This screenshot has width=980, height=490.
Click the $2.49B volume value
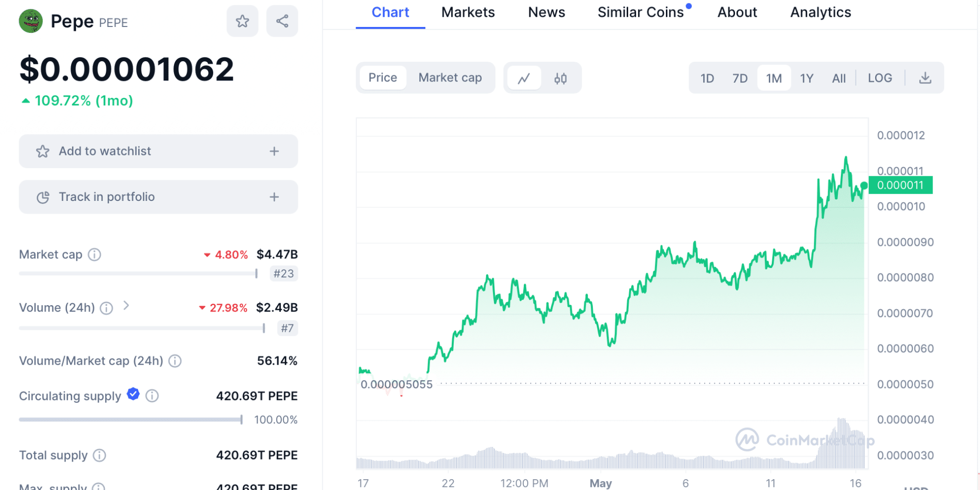pyautogui.click(x=277, y=308)
